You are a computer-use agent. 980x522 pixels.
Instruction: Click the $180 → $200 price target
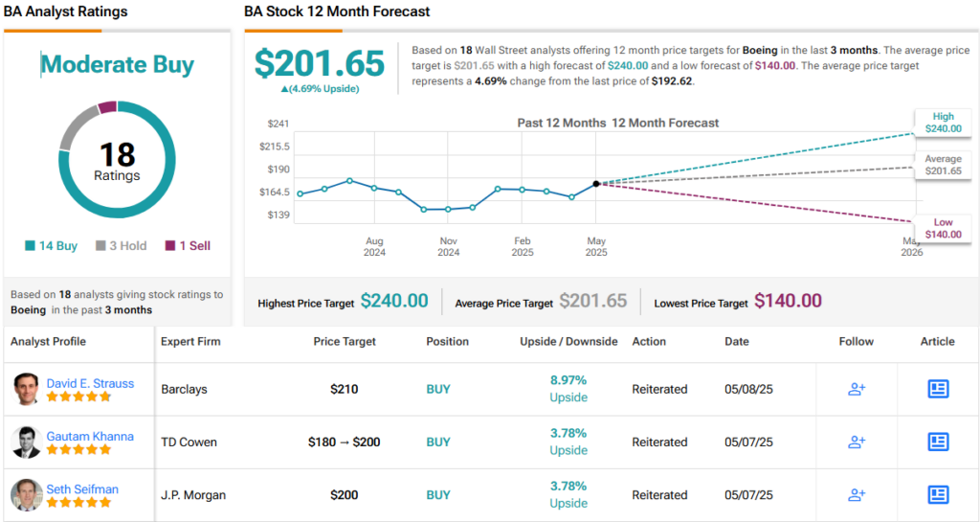click(345, 442)
